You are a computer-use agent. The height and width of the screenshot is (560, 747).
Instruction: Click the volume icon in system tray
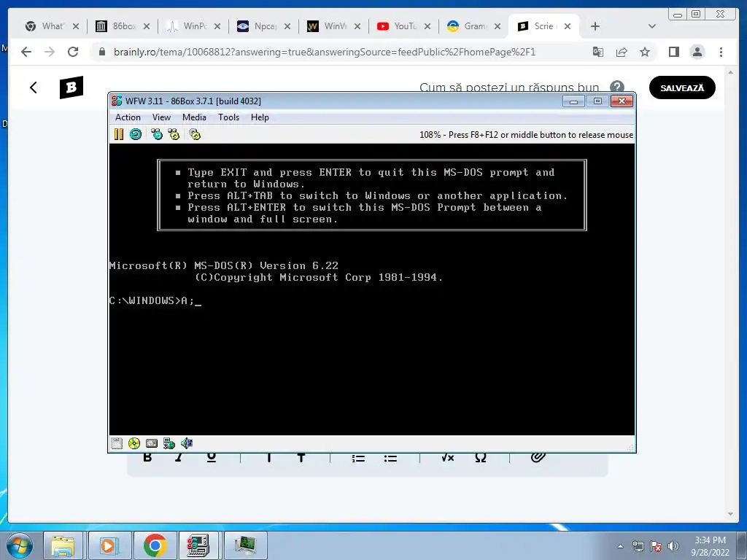673,546
